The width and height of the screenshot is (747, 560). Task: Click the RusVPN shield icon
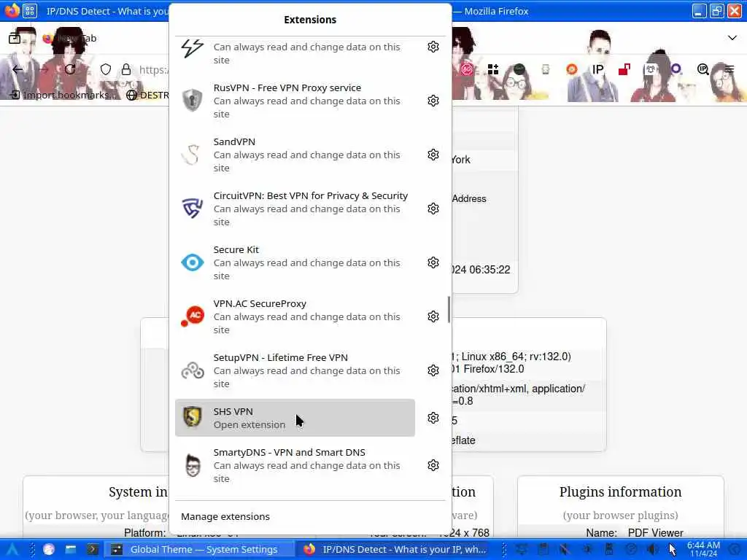click(193, 101)
